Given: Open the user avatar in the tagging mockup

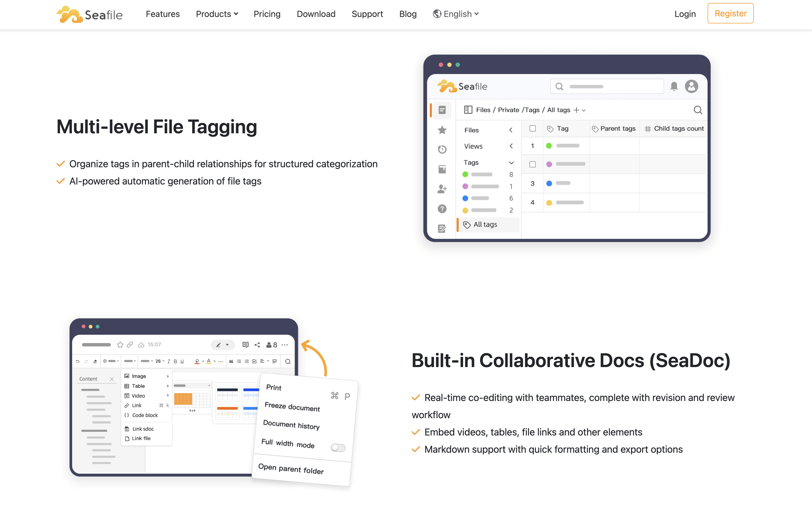Looking at the screenshot, I should 692,86.
